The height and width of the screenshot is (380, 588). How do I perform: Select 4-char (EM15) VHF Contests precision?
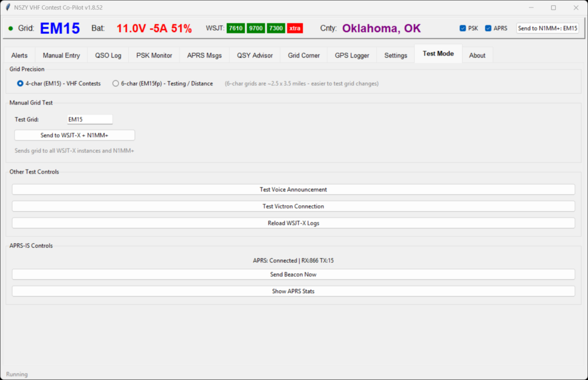coord(21,83)
